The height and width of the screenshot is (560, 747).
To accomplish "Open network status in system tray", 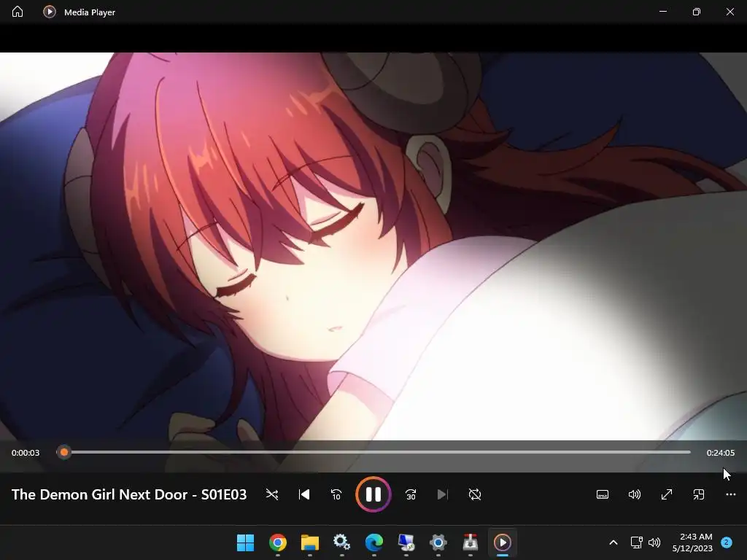I will [636, 542].
